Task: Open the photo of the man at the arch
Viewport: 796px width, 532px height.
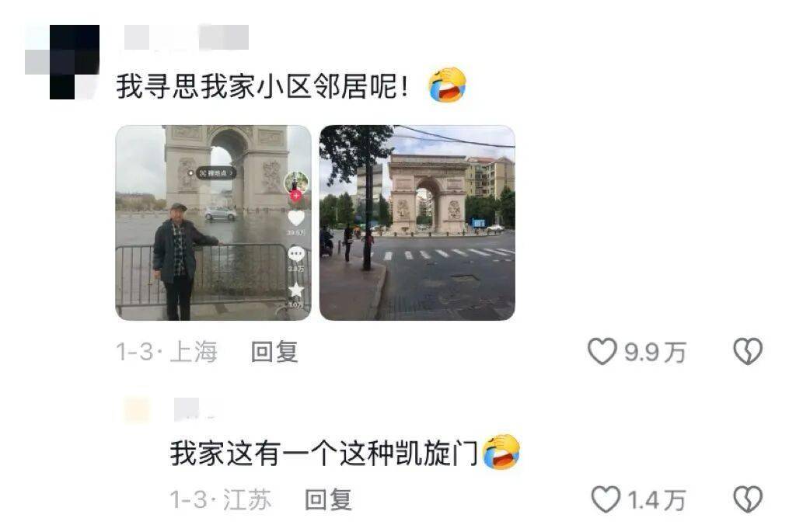Action: (213, 223)
